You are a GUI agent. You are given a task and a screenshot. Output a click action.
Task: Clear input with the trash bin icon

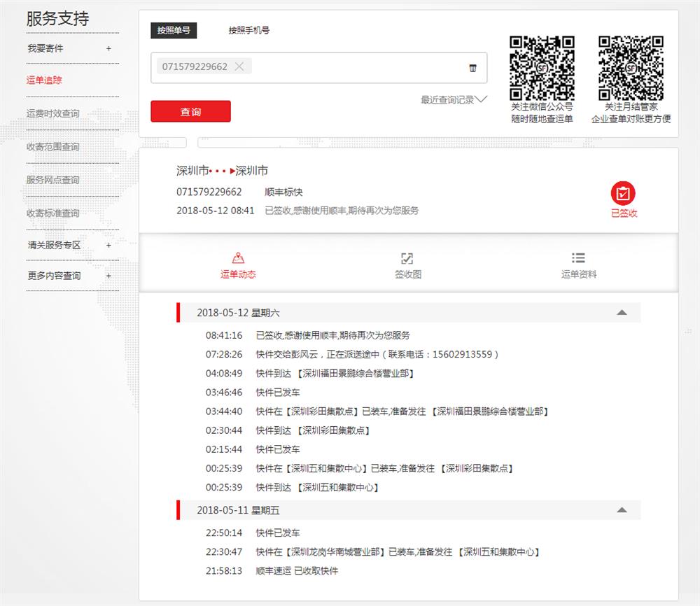[472, 68]
